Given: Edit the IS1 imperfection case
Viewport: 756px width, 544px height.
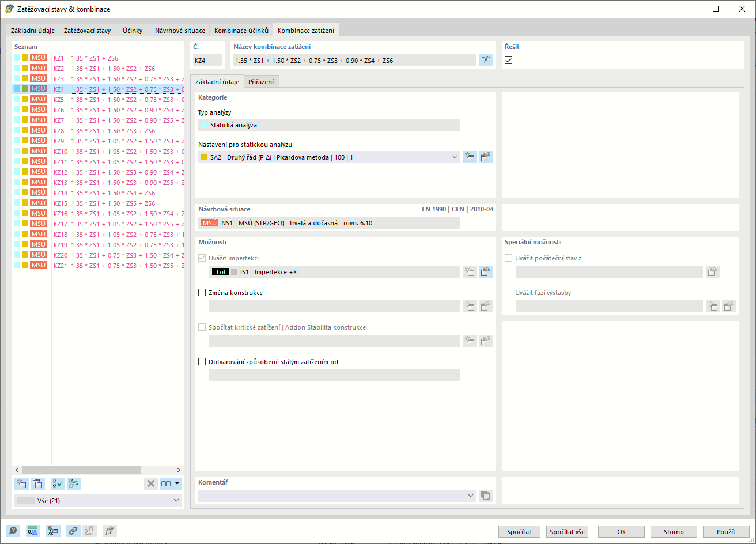Looking at the screenshot, I should coord(486,272).
